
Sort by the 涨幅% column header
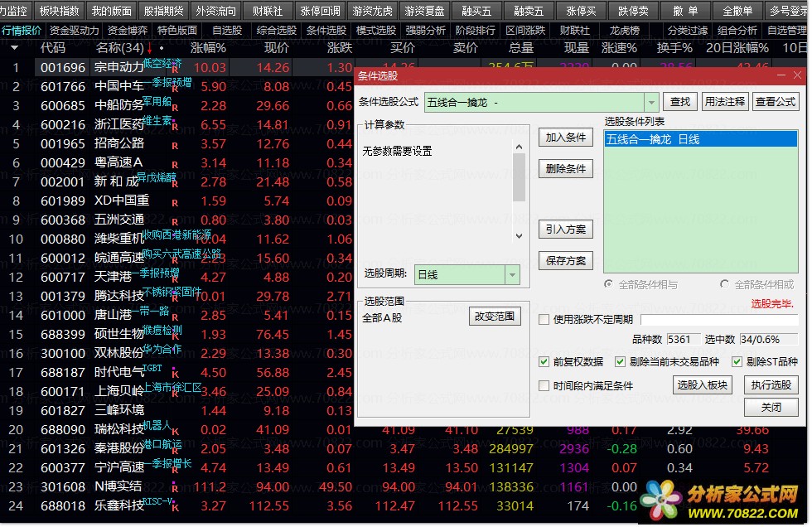click(x=208, y=48)
